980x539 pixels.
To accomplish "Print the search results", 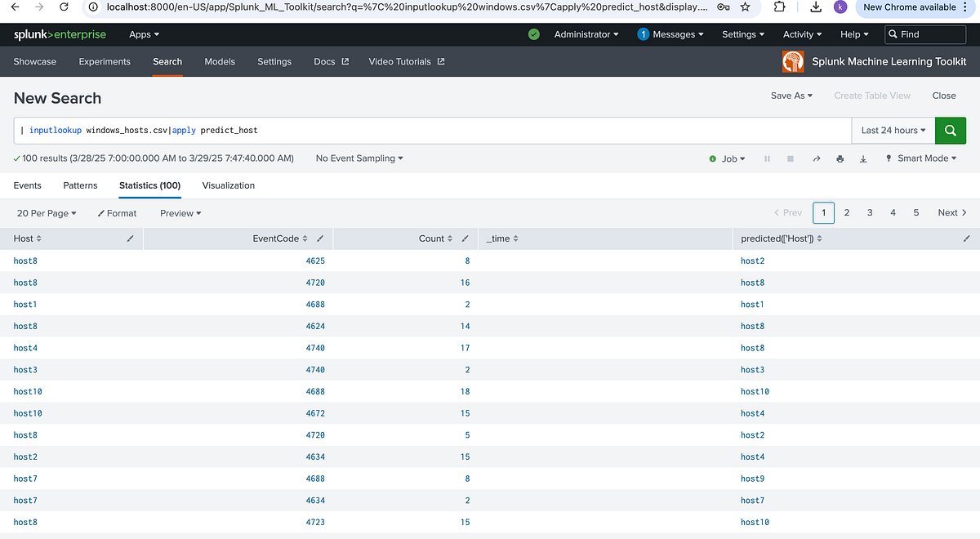I will [840, 158].
